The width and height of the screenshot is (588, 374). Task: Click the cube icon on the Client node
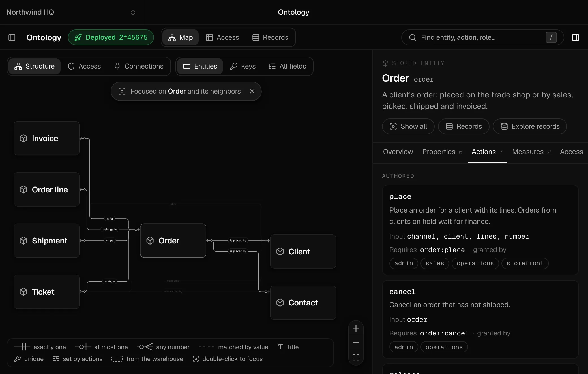coord(280,252)
